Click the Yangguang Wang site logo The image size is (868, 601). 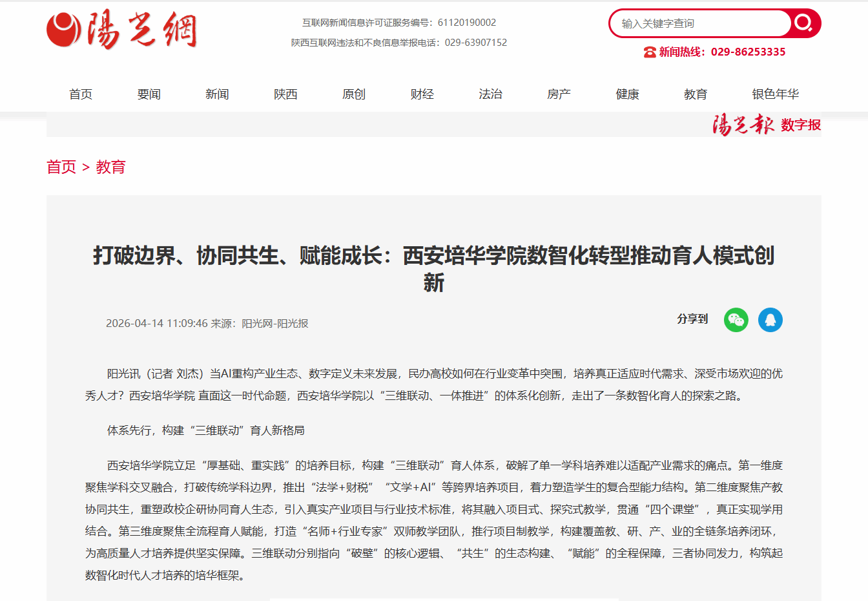click(x=121, y=30)
